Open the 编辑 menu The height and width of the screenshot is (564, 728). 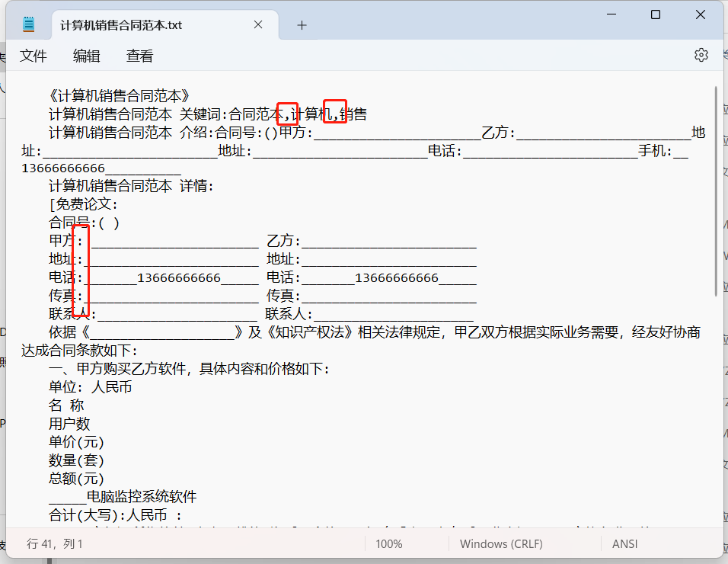(x=86, y=56)
